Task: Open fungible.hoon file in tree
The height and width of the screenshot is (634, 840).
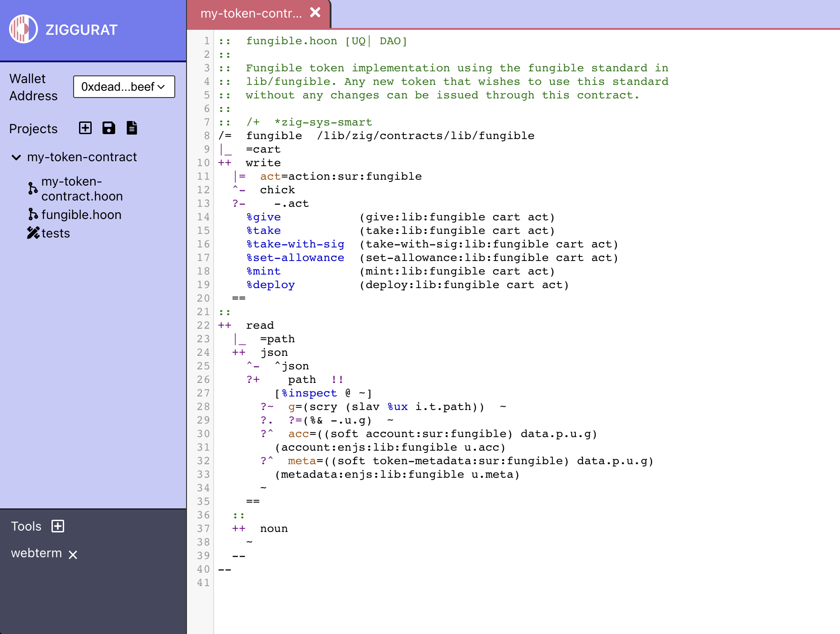Action: pos(81,214)
